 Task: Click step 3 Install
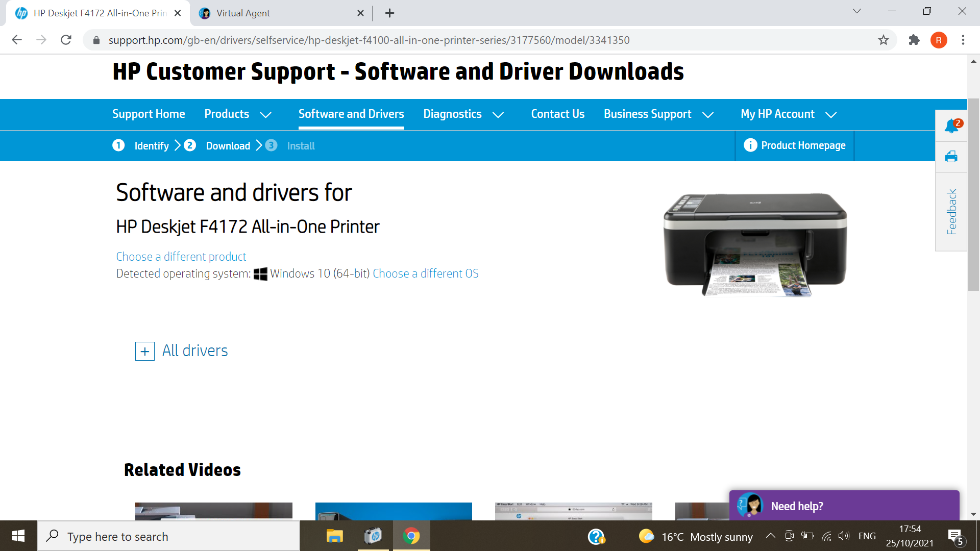(x=290, y=145)
